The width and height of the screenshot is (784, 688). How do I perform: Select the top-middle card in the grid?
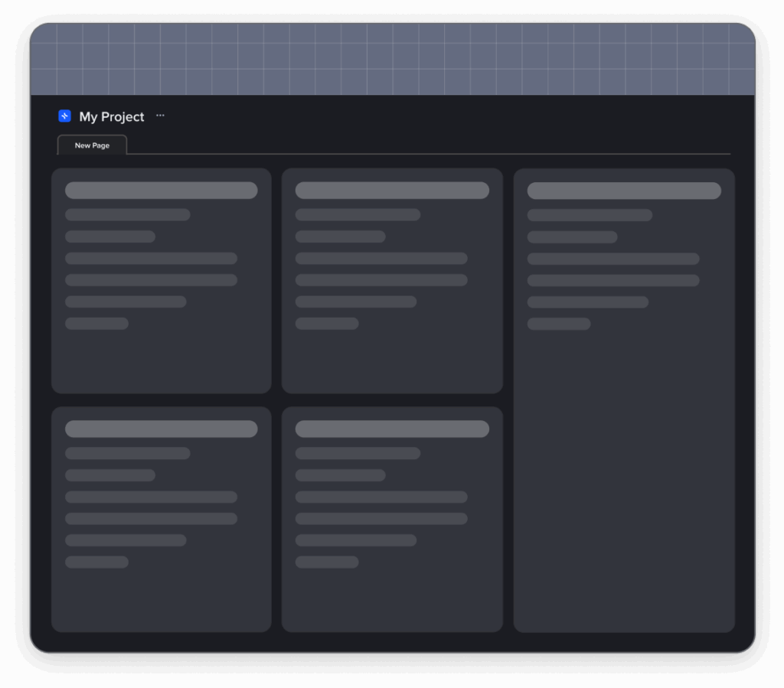coord(392,360)
